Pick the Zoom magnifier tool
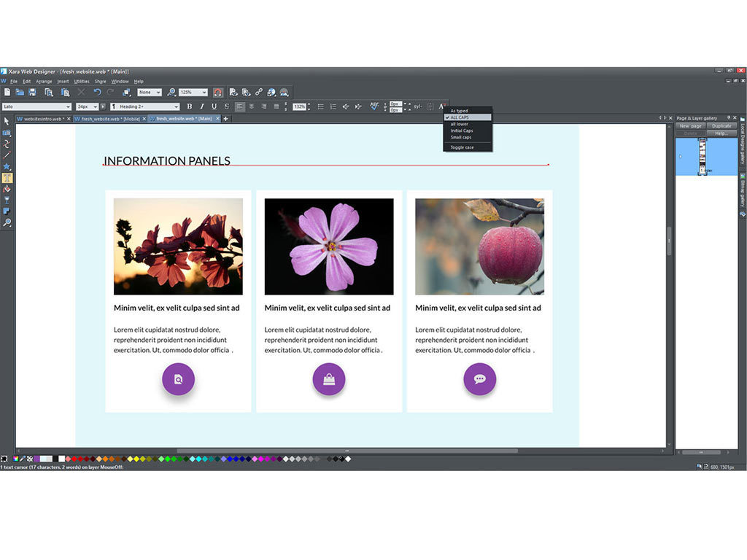This screenshot has height=560, width=747. point(7,222)
